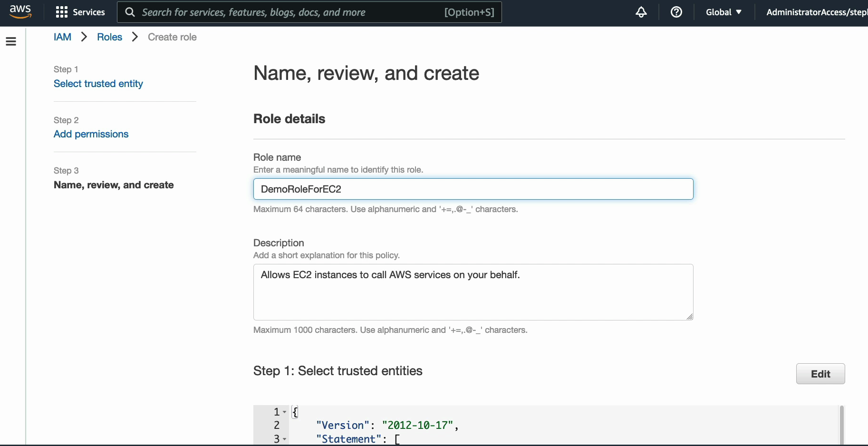Open the AdministratorAccess account menu

pos(817,12)
